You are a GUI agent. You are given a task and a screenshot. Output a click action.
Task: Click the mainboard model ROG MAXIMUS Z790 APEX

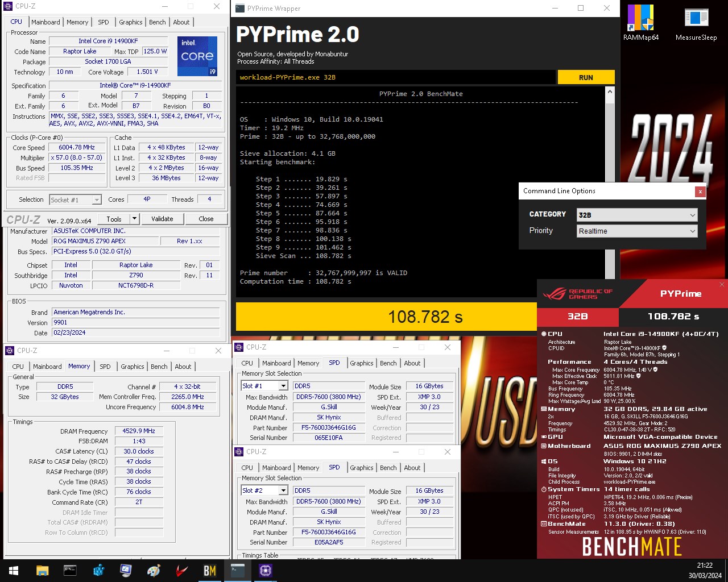pos(105,241)
